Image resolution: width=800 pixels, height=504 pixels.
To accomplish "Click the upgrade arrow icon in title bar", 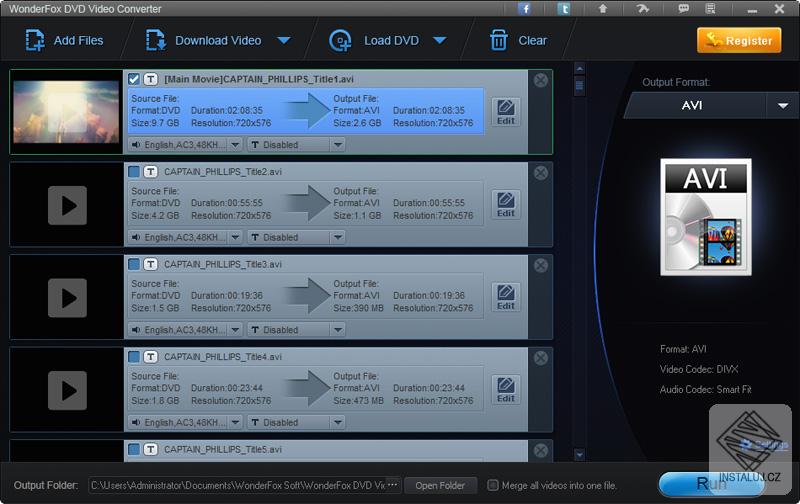I will 603,9.
